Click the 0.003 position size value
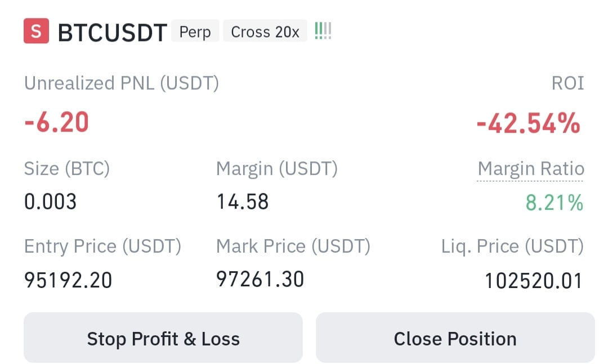608x364 pixels. click(51, 201)
